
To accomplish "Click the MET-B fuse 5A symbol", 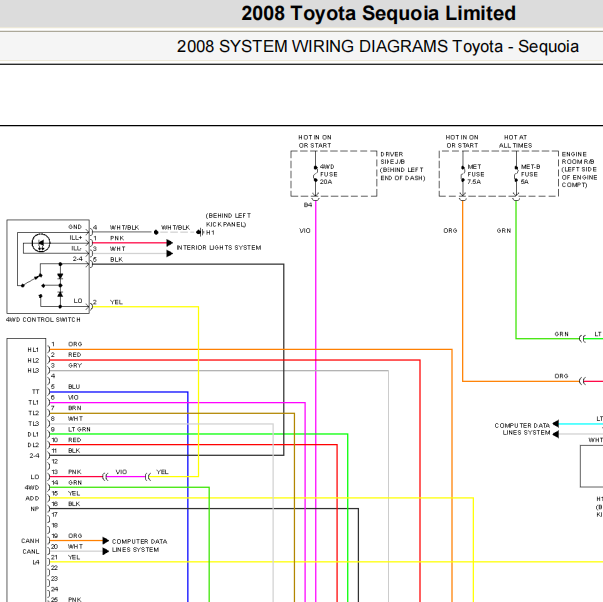I will [516, 174].
